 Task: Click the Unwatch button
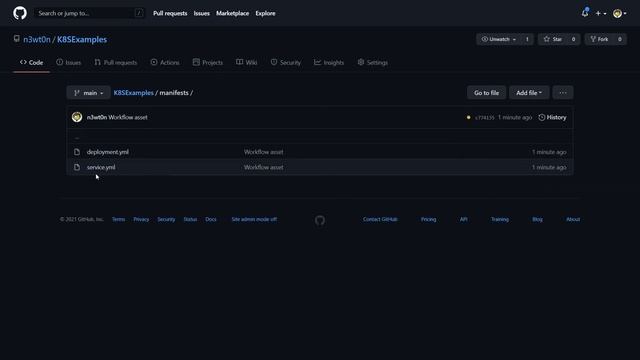pyautogui.click(x=498, y=39)
